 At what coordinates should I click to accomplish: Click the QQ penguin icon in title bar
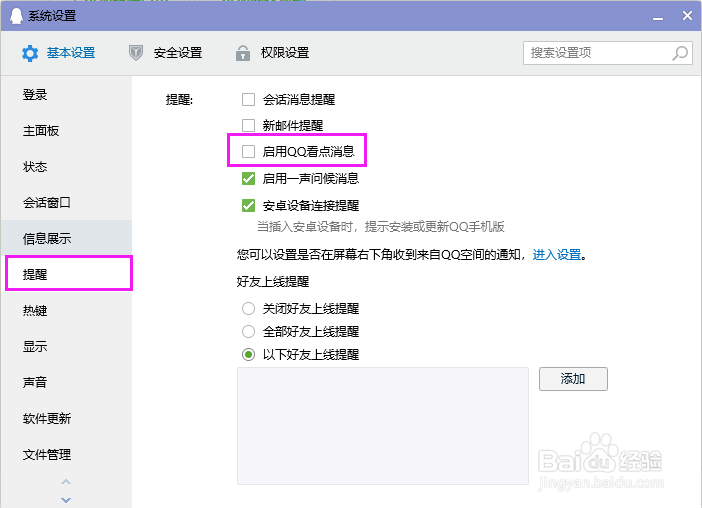16,16
